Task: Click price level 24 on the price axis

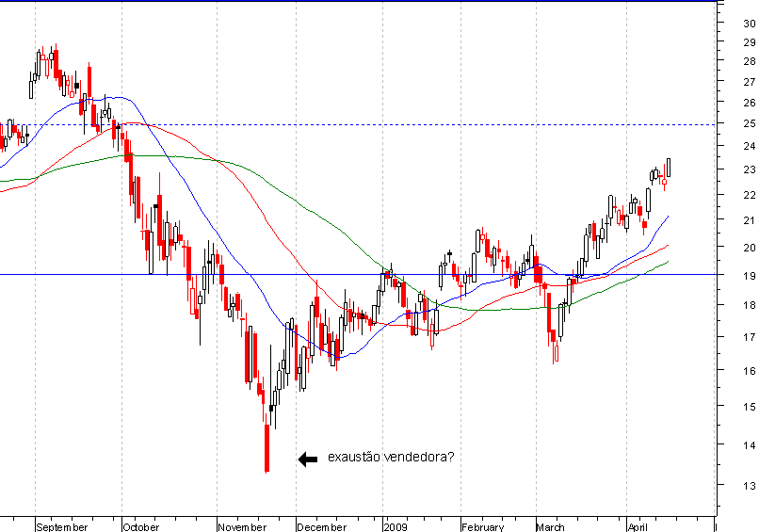Action: point(750,146)
